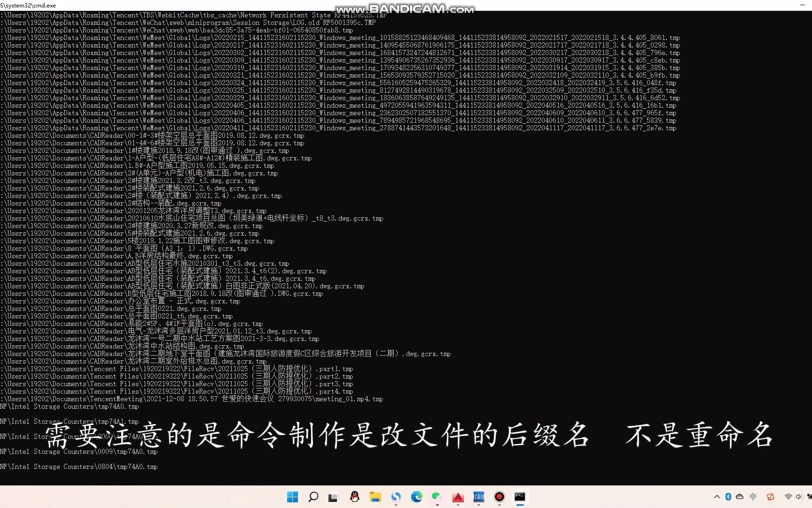Open cloud sync tray icon
Viewport: 812px width, 508px height.
tap(740, 497)
